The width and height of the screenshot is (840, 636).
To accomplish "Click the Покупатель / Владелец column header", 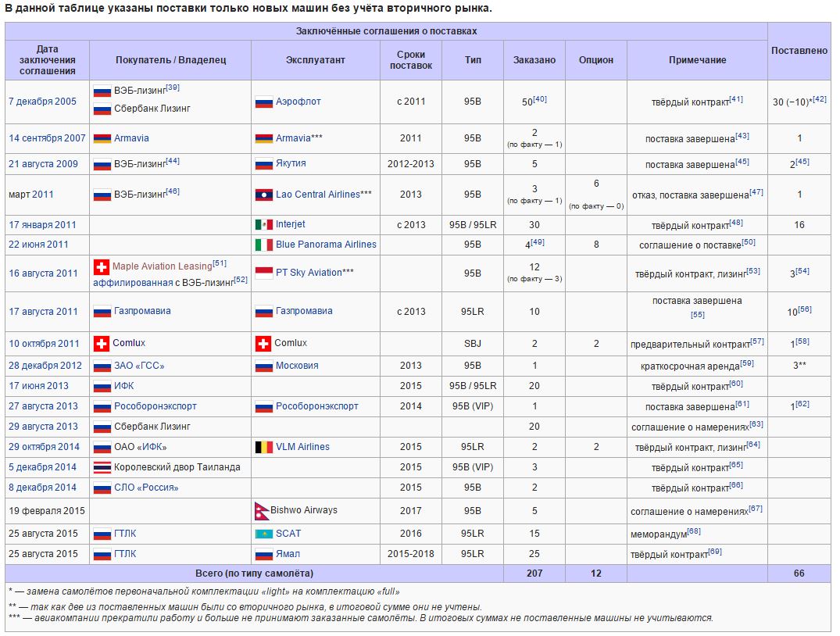I will pyautogui.click(x=170, y=60).
